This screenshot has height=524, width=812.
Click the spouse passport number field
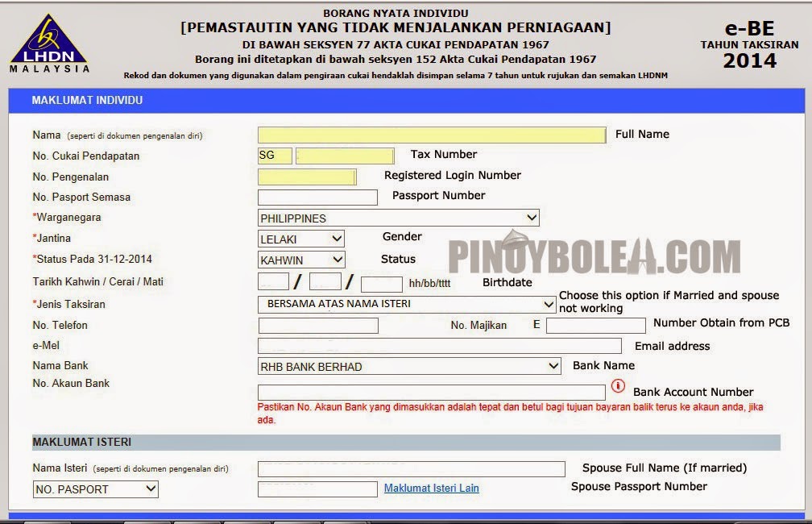(x=317, y=489)
